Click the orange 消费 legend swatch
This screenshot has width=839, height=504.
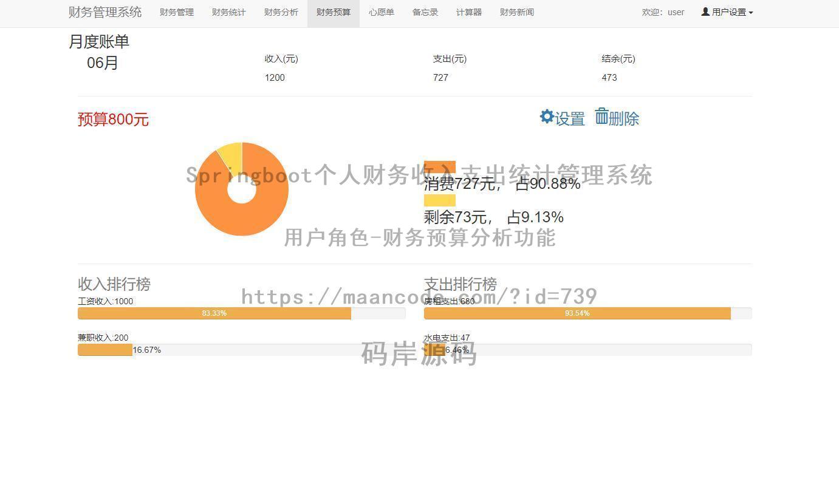pyautogui.click(x=440, y=167)
